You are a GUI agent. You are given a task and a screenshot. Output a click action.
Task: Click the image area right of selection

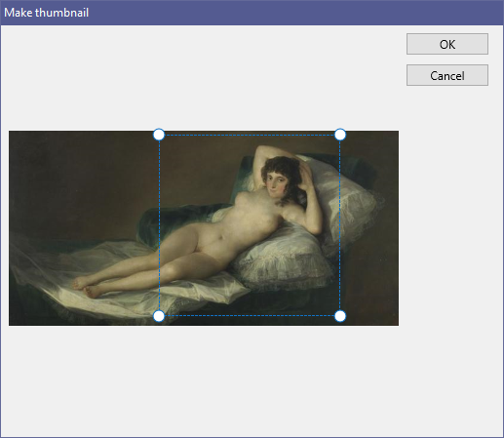pyautogui.click(x=369, y=227)
